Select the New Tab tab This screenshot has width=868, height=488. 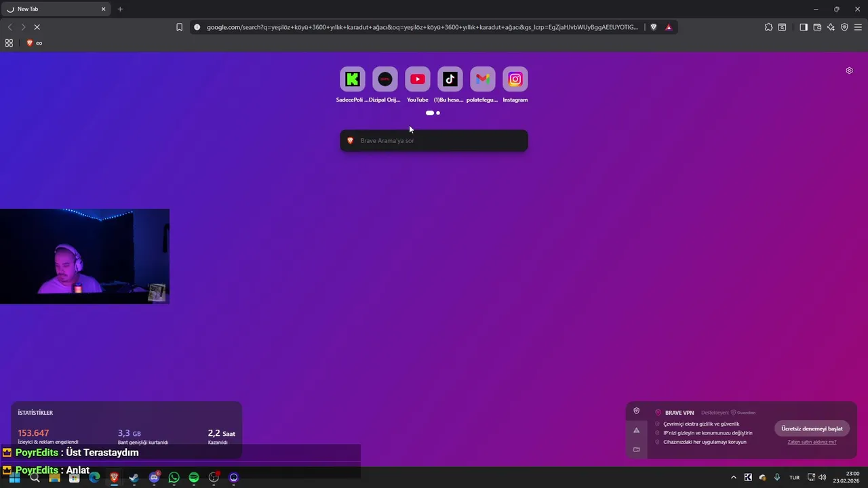pyautogui.click(x=56, y=9)
